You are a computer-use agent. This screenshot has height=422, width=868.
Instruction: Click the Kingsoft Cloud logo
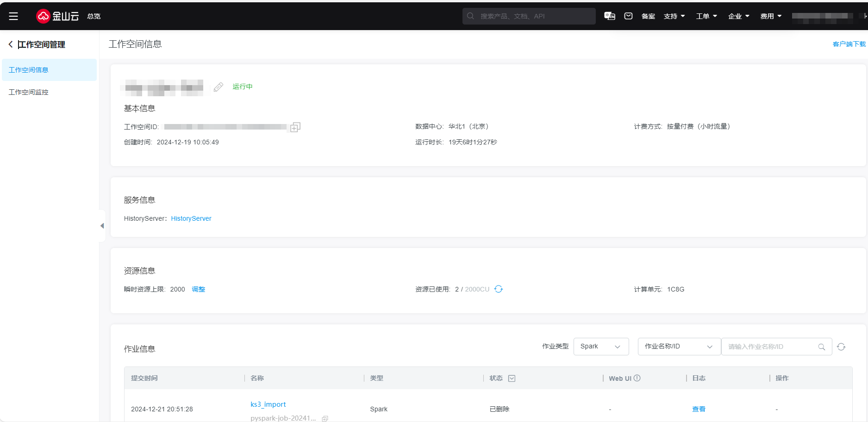coord(57,16)
